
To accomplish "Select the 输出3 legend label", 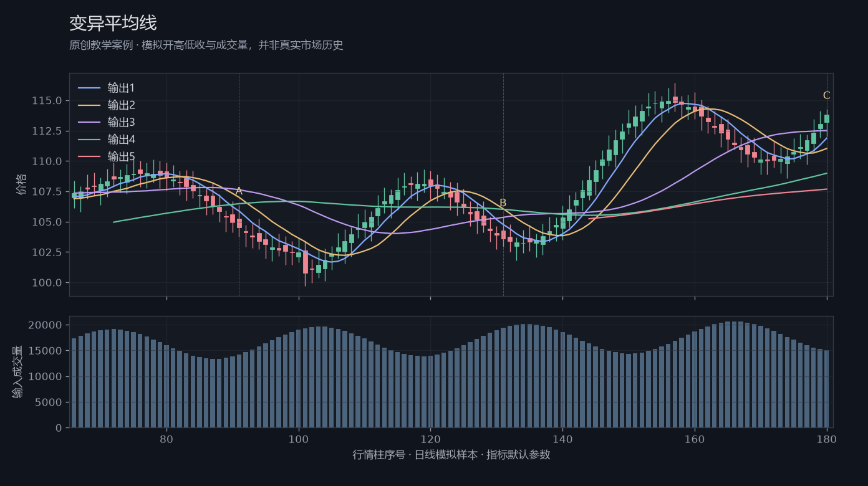I will point(122,122).
